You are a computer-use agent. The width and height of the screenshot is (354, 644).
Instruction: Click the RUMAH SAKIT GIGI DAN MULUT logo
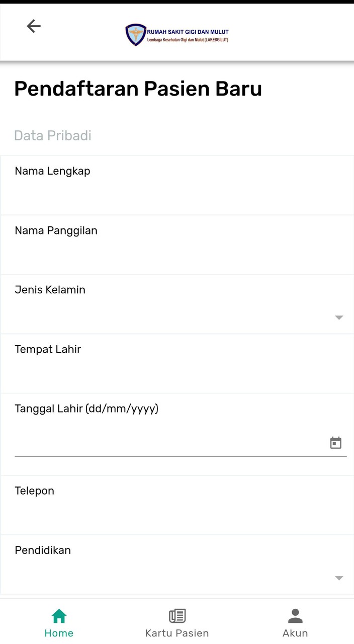(177, 34)
